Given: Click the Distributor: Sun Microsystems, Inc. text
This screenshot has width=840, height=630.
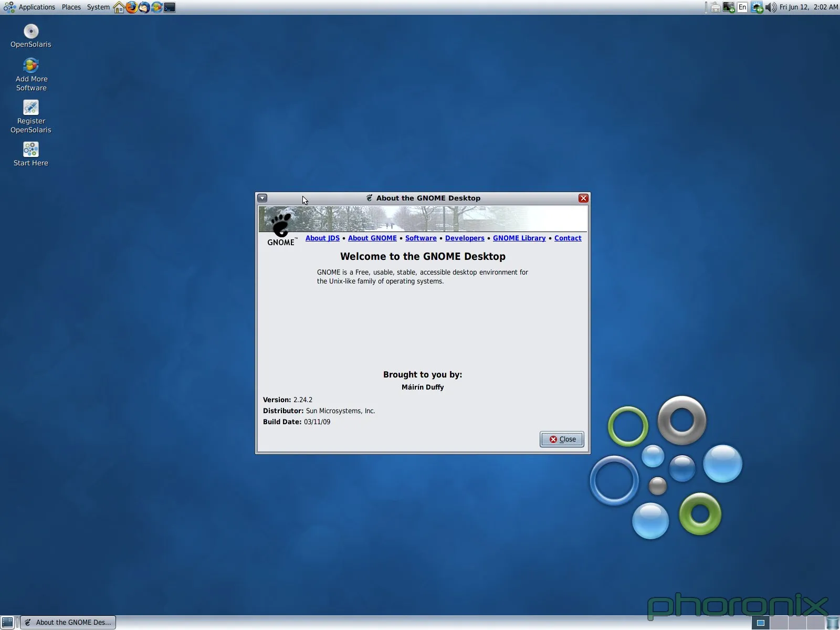Looking at the screenshot, I should (x=319, y=411).
